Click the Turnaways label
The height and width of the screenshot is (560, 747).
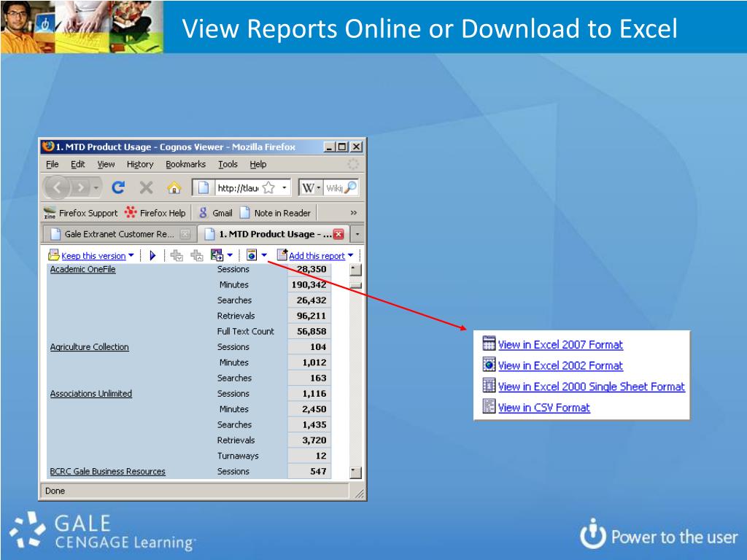pos(238,456)
